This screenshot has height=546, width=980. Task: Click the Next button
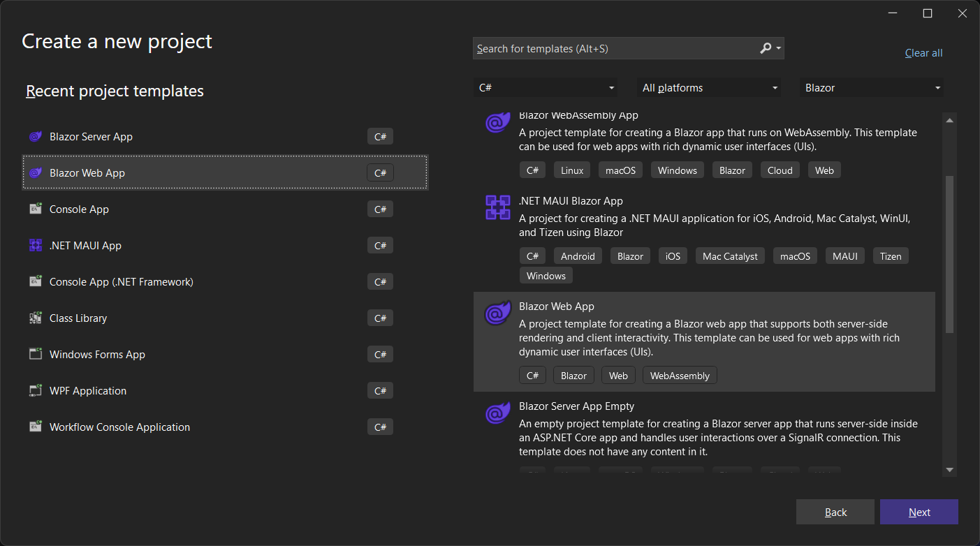919,512
